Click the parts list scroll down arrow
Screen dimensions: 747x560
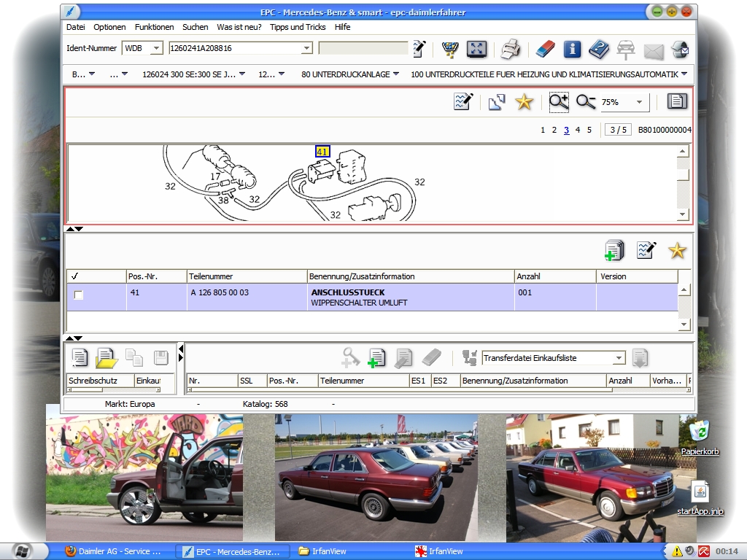(684, 324)
